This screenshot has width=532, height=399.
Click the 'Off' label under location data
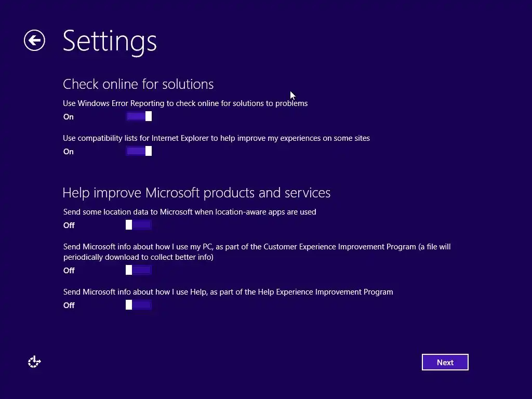point(69,225)
